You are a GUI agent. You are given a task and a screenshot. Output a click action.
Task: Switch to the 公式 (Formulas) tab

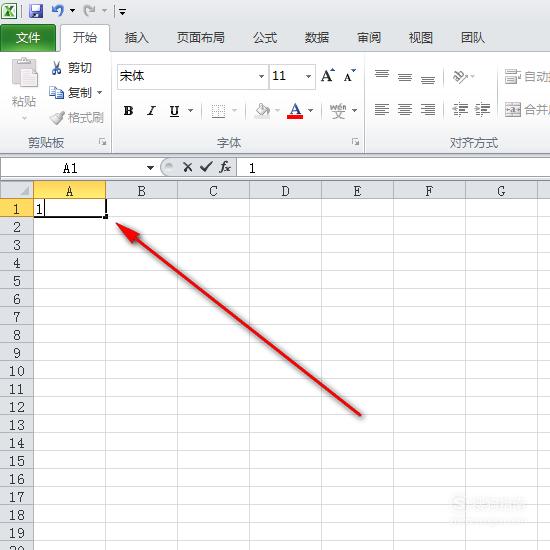[265, 38]
